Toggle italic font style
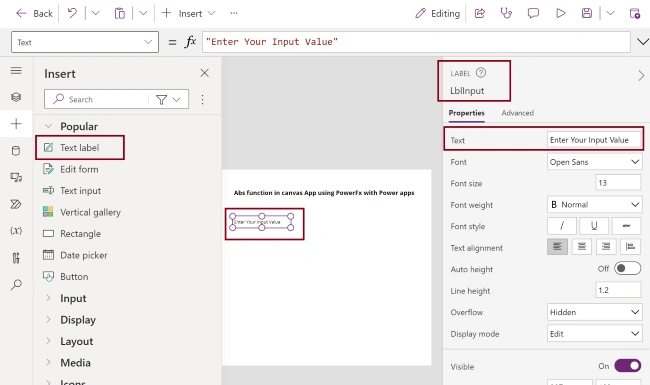Screen dimensions: 650x385 click(562, 226)
